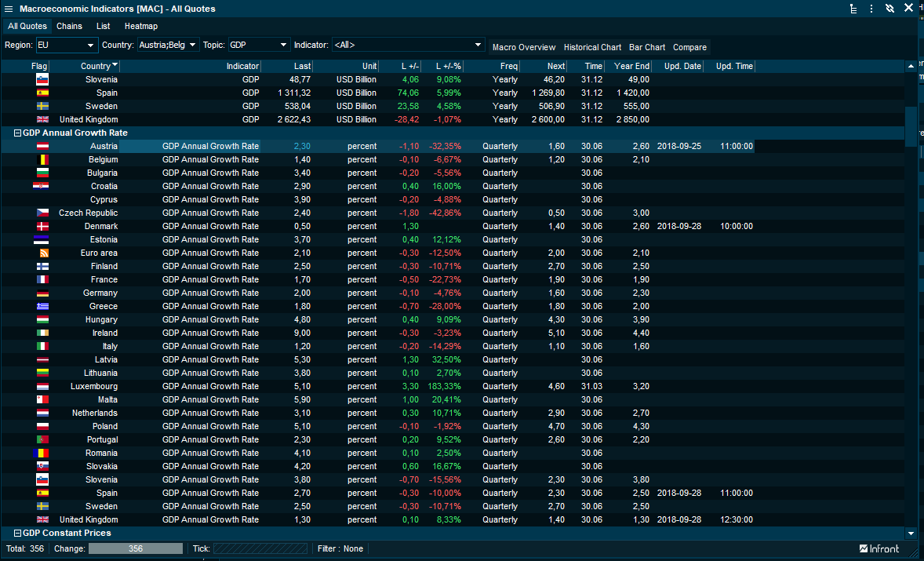
Task: Open the Country filter dropdown
Action: click(169, 45)
